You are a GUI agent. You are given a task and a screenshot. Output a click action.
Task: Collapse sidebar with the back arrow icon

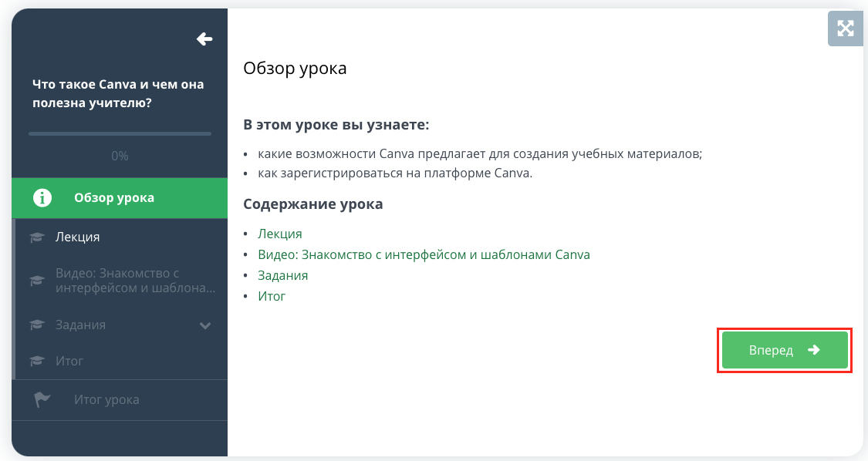coord(204,39)
